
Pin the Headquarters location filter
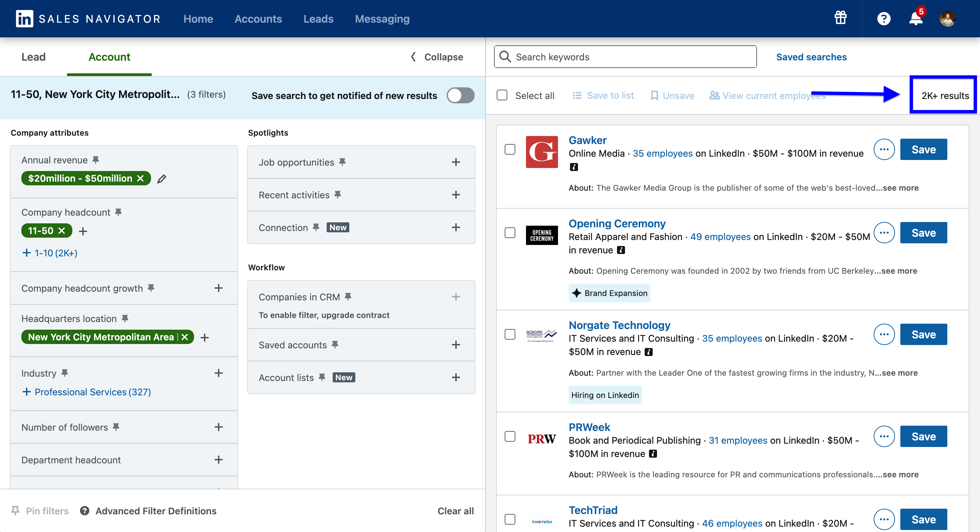pos(125,318)
